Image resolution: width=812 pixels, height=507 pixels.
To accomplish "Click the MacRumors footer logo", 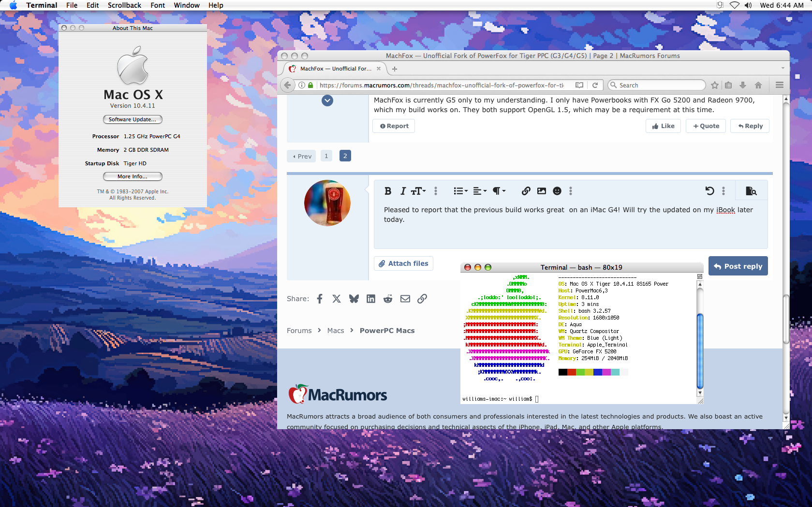I will tap(338, 394).
